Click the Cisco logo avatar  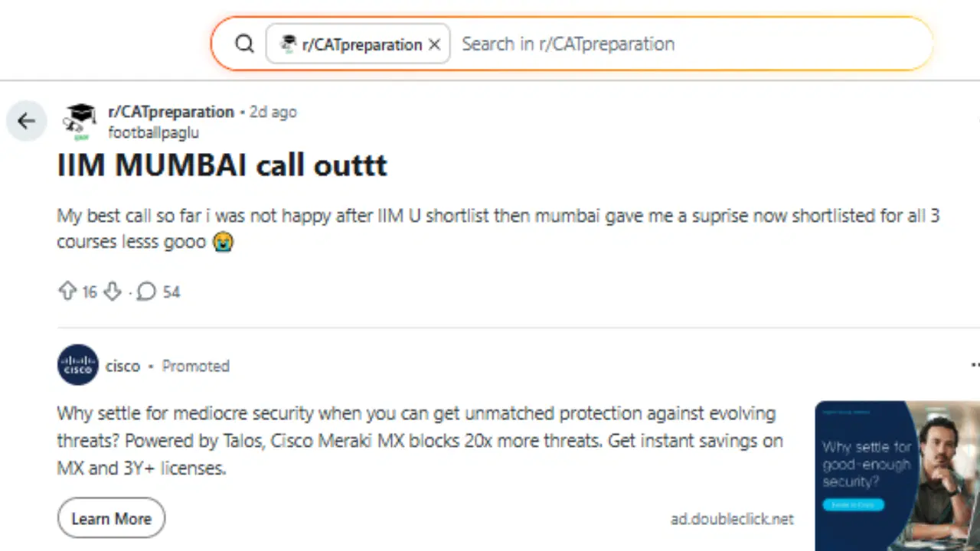pyautogui.click(x=78, y=365)
